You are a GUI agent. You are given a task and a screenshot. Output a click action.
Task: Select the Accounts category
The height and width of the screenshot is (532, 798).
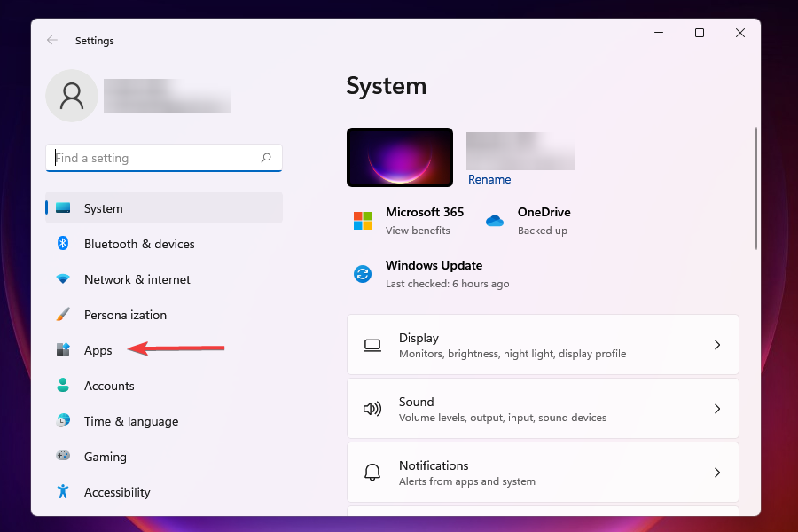tap(164, 386)
